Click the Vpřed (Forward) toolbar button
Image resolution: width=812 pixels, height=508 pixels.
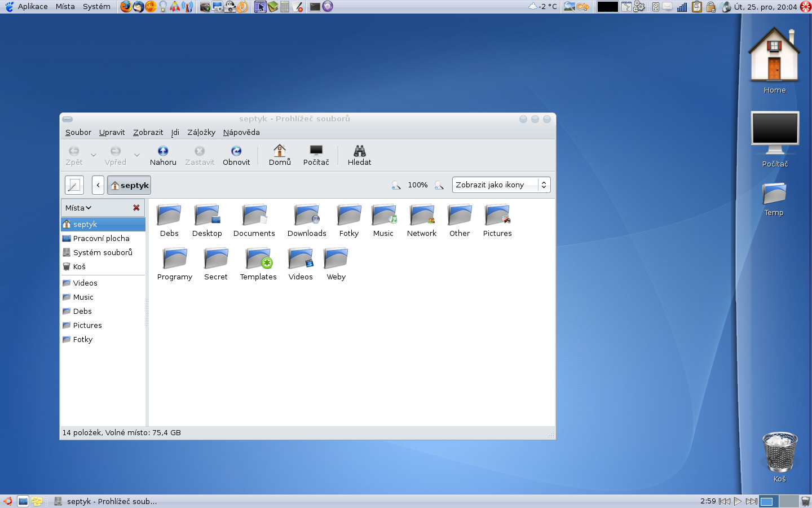coord(115,155)
